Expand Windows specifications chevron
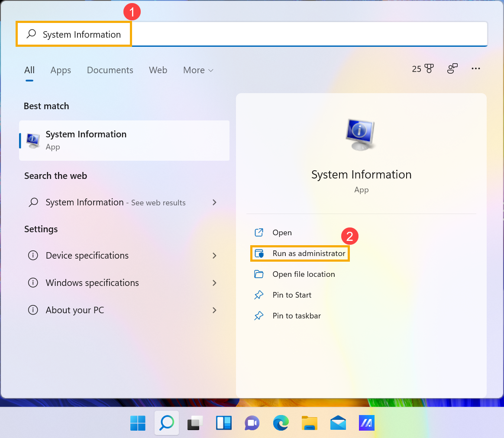504x438 pixels. [x=214, y=283]
